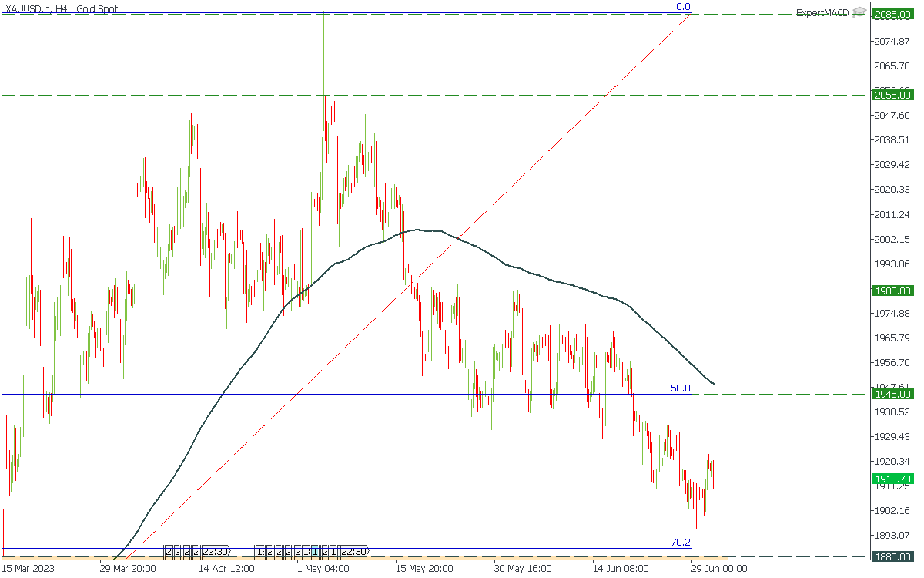Click the first 22:30 event marker
The image size is (924, 578).
click(x=218, y=551)
